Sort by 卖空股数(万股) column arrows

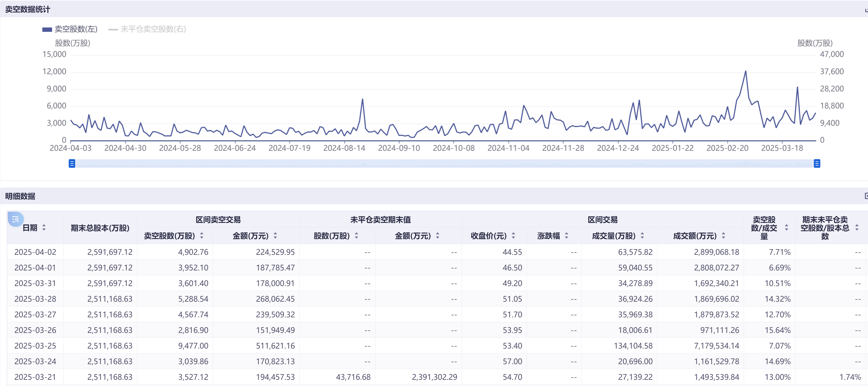click(201, 236)
